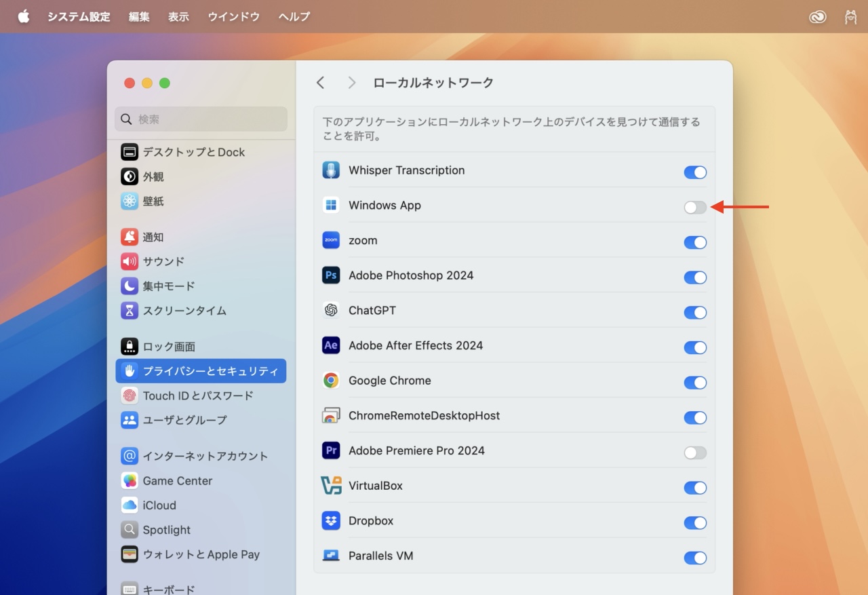Screen dimensions: 868x595
Task: Open デスクトップとDock settings
Action: pyautogui.click(x=201, y=152)
